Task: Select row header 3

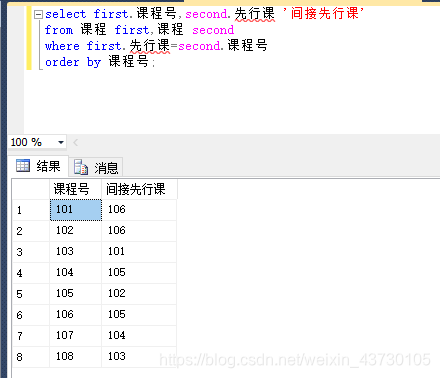Action: tap(31, 252)
